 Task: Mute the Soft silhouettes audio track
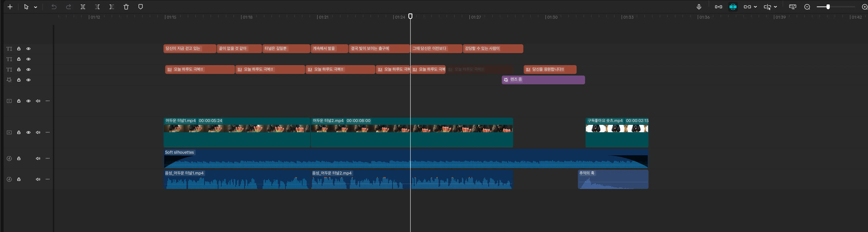click(38, 158)
